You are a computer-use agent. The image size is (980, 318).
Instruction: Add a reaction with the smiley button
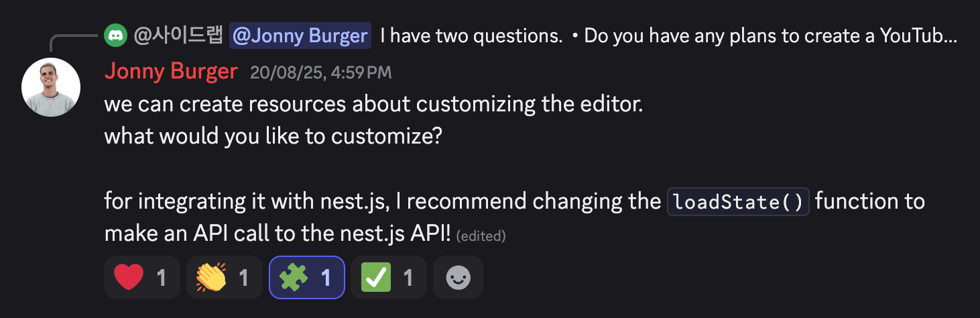pyautogui.click(x=458, y=277)
